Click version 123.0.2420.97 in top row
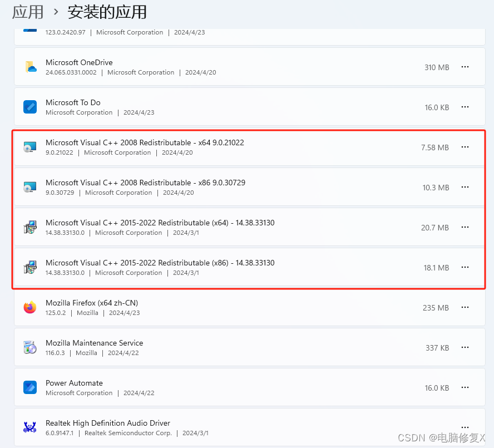 pyautogui.click(x=66, y=32)
